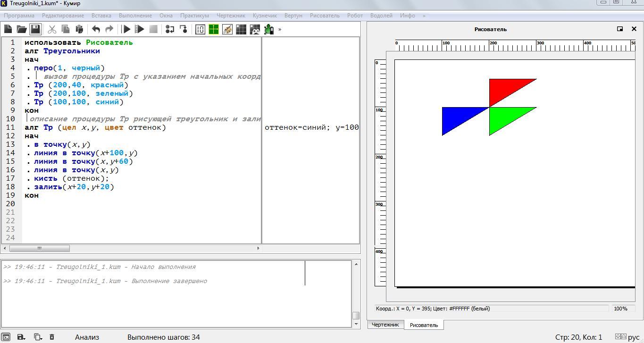Cut selection with the scissors icon
The image size is (644, 343).
coord(52,29)
